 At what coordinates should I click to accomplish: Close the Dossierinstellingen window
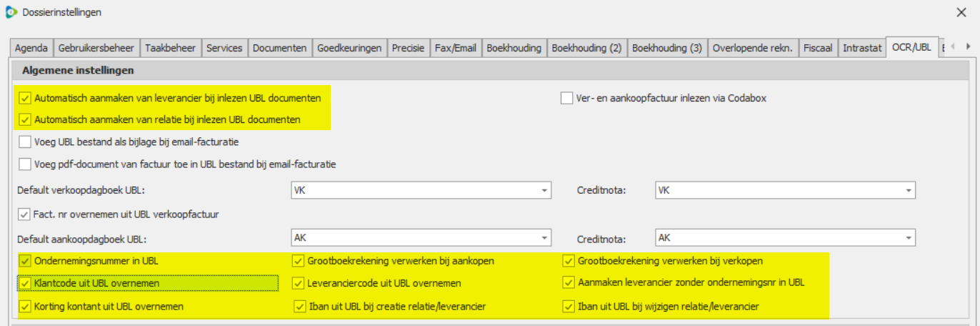pos(961,12)
